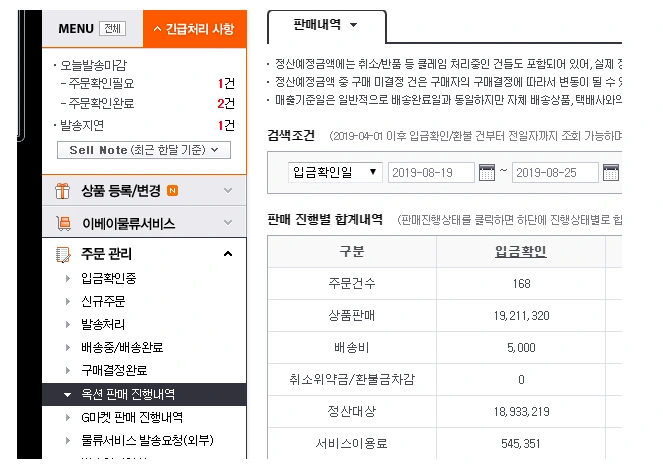Click the 2건 count for 주문확인완료
Image resolution: width=663 pixels, height=465 pixels.
(226, 103)
